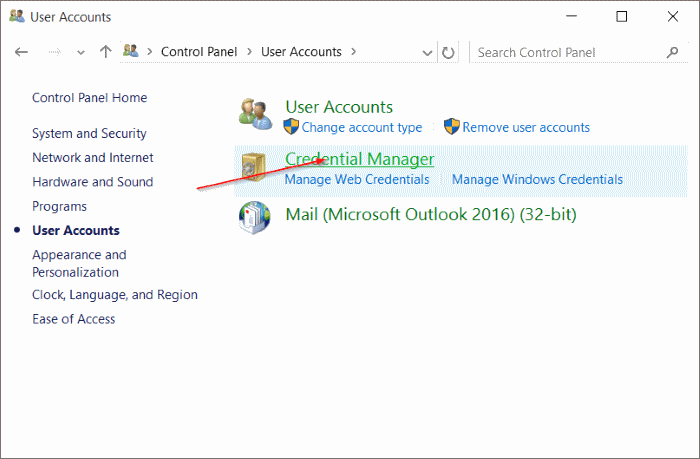700x459 pixels.
Task: Click the search magnifier icon
Action: (672, 52)
